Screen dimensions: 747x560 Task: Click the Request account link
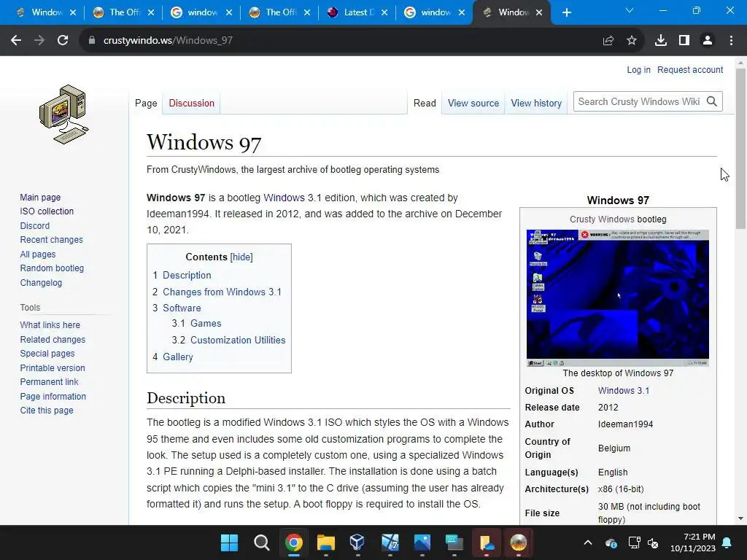(690, 69)
